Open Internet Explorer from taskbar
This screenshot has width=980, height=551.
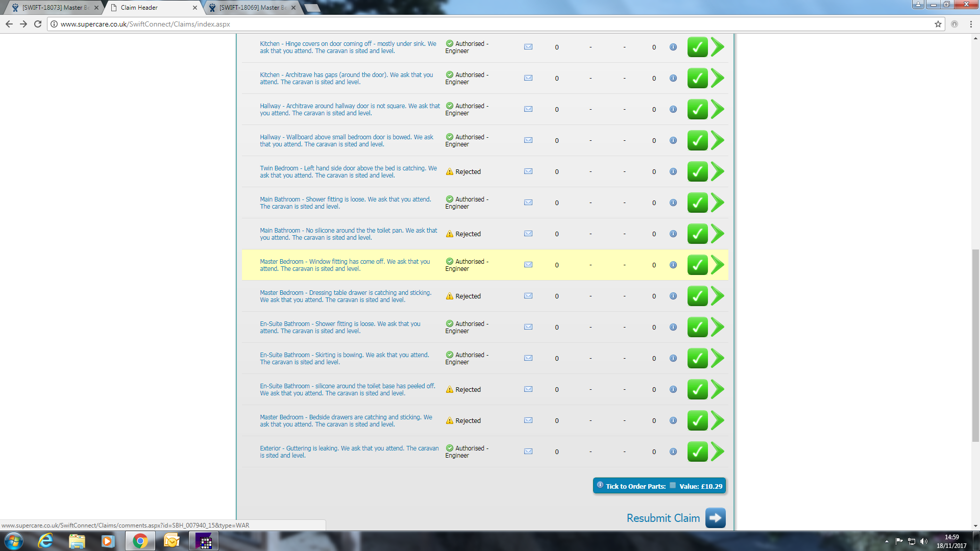[x=45, y=541]
